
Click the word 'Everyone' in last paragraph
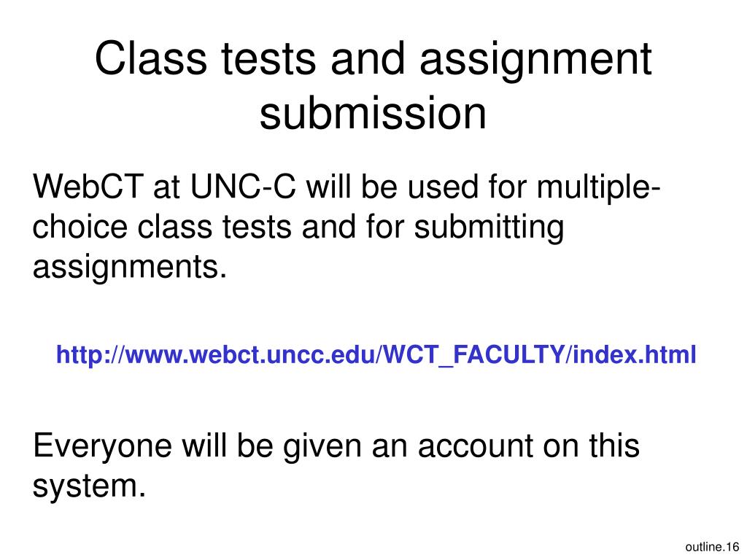point(102,446)
